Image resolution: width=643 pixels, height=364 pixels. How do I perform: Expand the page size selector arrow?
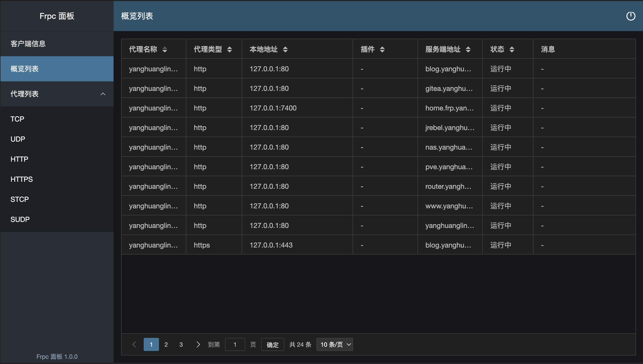click(x=348, y=344)
